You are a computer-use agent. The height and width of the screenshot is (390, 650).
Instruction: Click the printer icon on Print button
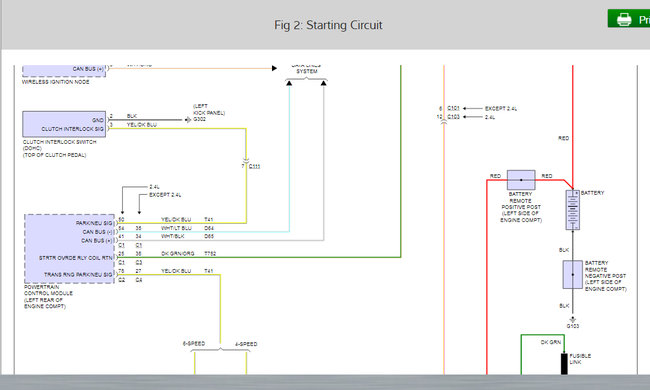coord(624,19)
